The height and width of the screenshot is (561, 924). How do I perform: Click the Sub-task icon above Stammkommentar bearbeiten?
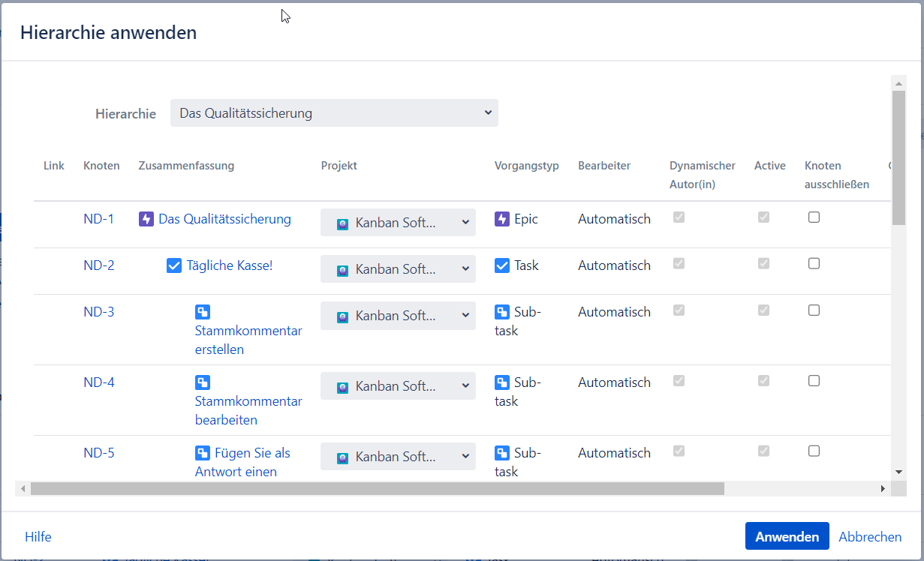point(202,382)
